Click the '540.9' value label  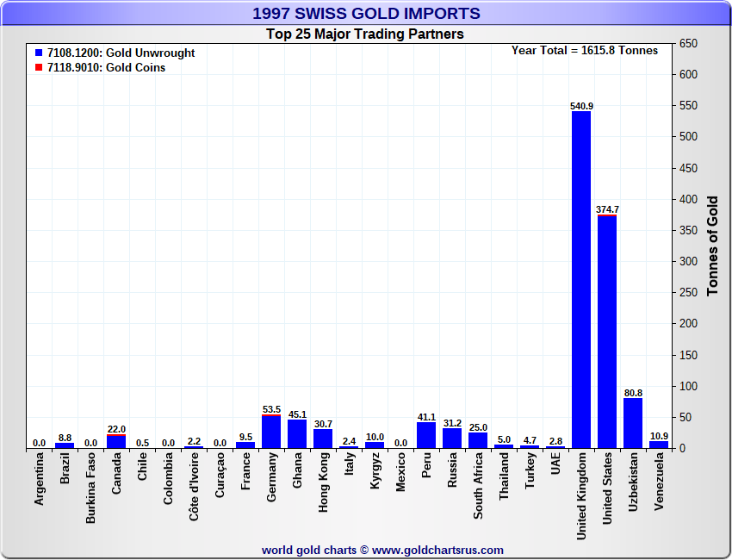tap(581, 106)
